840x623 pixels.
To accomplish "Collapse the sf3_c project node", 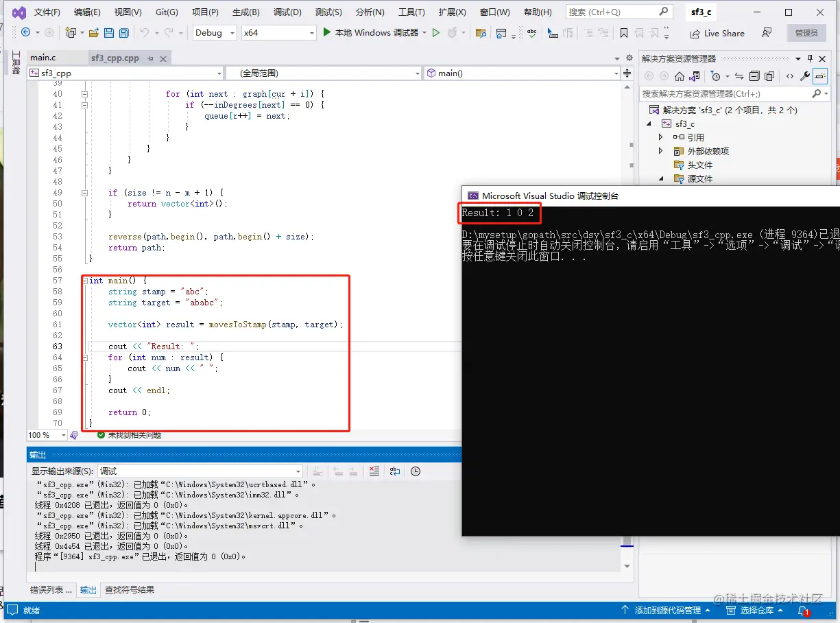I will (x=649, y=124).
